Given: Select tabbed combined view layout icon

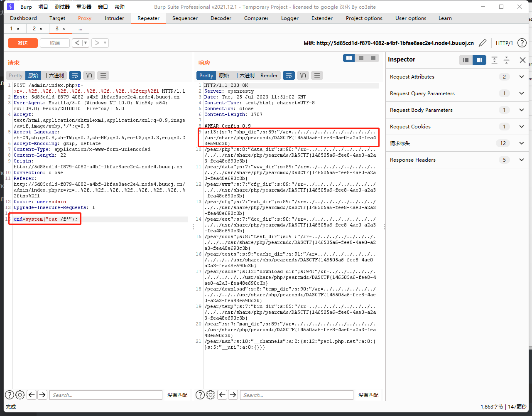Looking at the screenshot, I should [373, 58].
